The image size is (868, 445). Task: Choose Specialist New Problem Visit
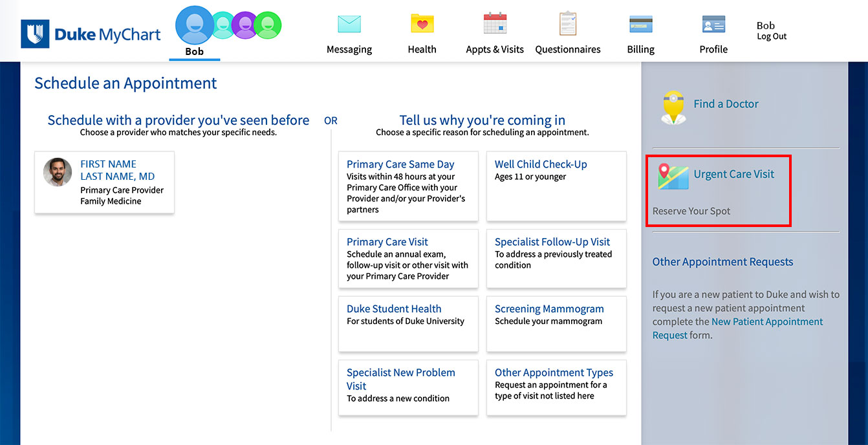408,387
